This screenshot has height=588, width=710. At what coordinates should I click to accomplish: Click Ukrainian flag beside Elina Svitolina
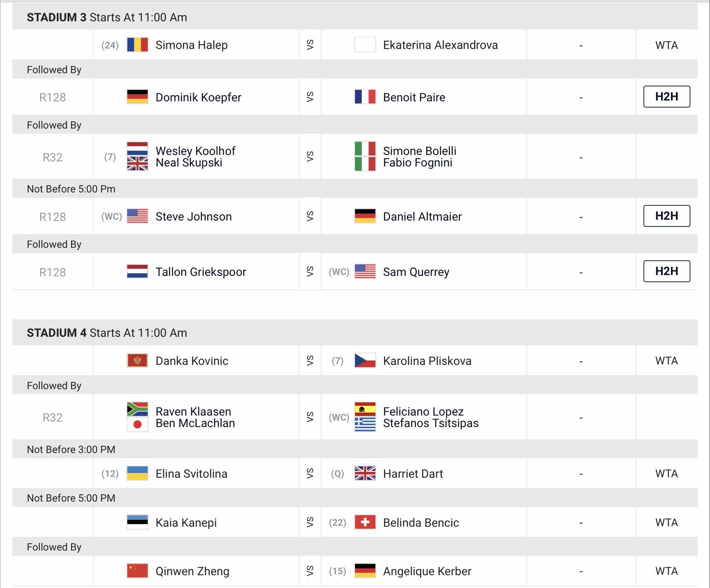[x=137, y=473]
